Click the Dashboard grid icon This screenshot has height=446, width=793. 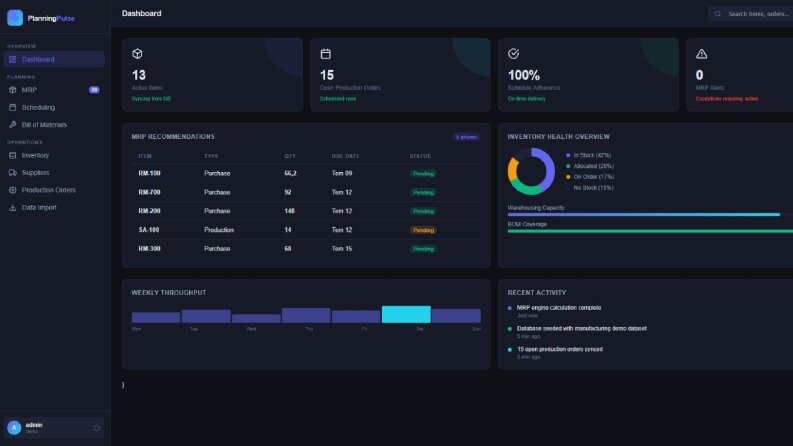(x=13, y=59)
